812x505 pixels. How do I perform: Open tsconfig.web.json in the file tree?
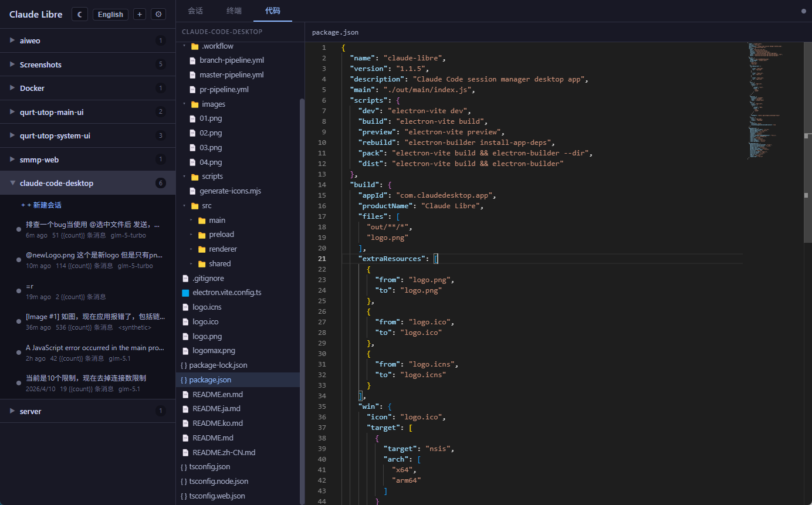pos(217,496)
